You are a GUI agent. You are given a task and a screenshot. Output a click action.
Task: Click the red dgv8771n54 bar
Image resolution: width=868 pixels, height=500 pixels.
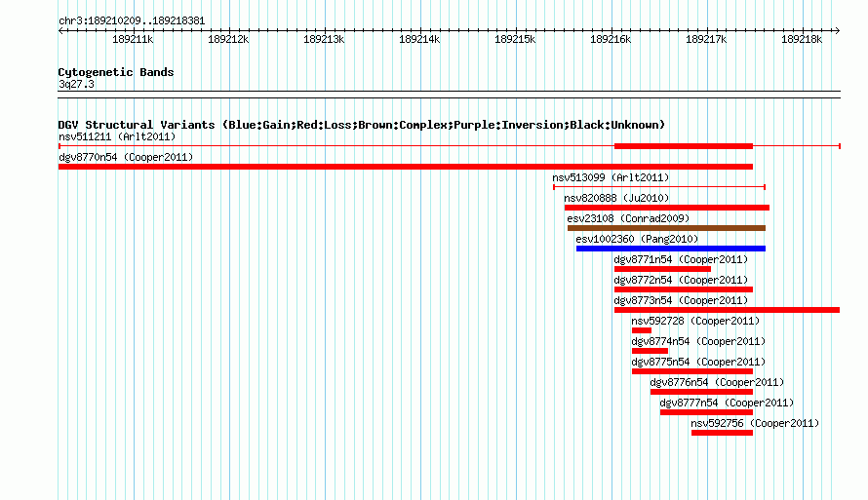pyautogui.click(x=662, y=269)
